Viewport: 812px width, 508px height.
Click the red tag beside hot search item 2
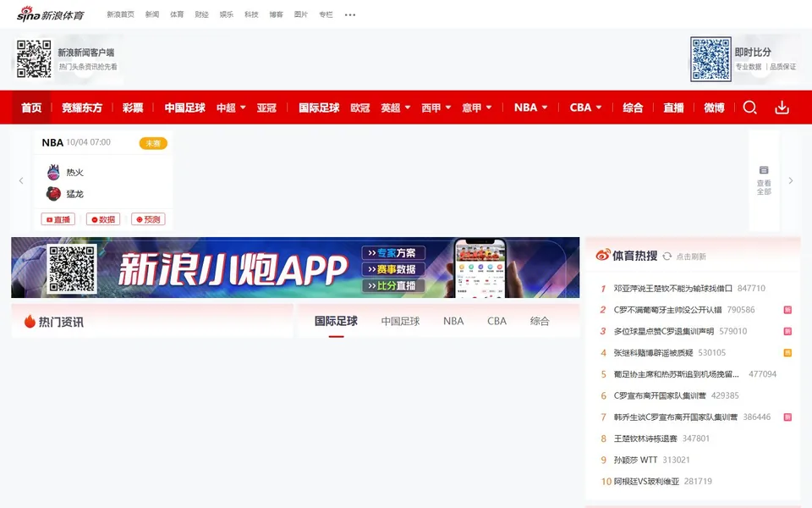pyautogui.click(x=787, y=310)
